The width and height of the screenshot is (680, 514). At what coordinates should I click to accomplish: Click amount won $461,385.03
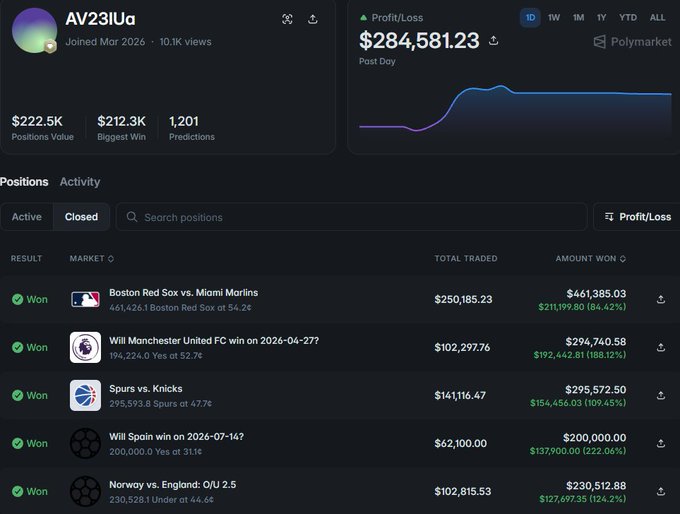click(596, 294)
